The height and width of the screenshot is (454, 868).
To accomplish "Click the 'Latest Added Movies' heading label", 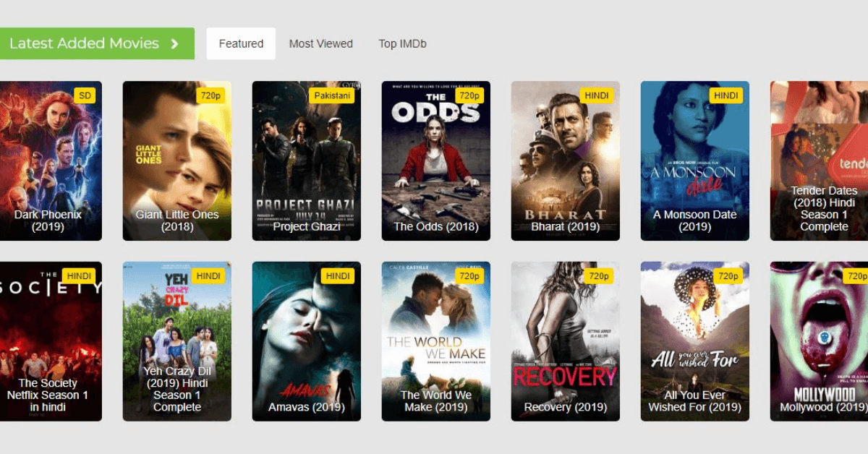I will [x=84, y=43].
